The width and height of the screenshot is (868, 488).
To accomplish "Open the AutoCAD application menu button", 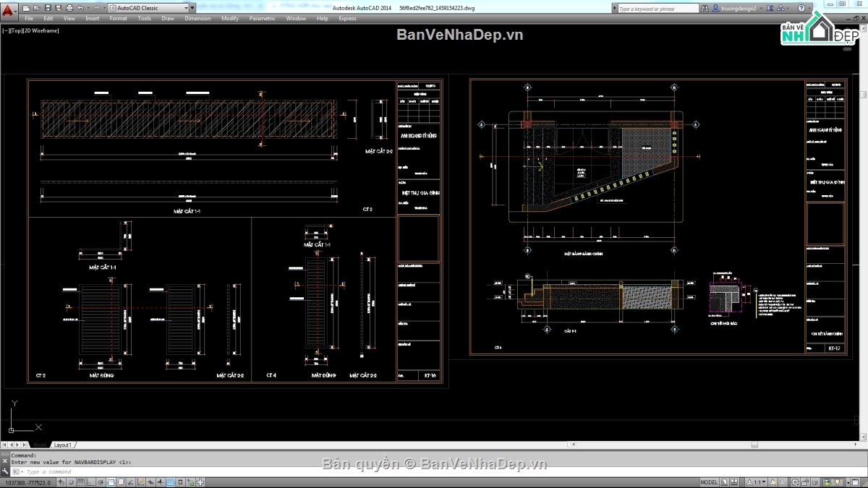I will coord(9,8).
